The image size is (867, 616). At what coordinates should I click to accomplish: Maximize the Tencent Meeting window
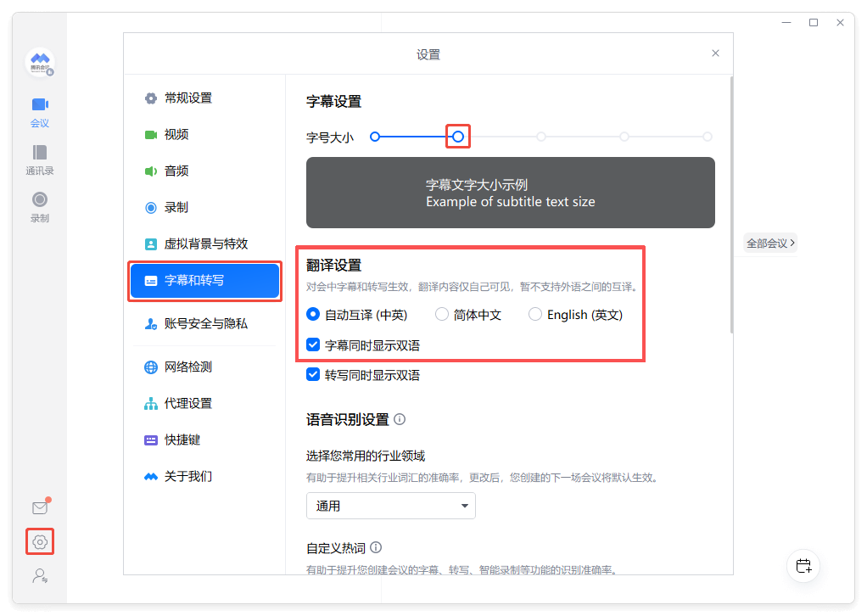pyautogui.click(x=814, y=23)
